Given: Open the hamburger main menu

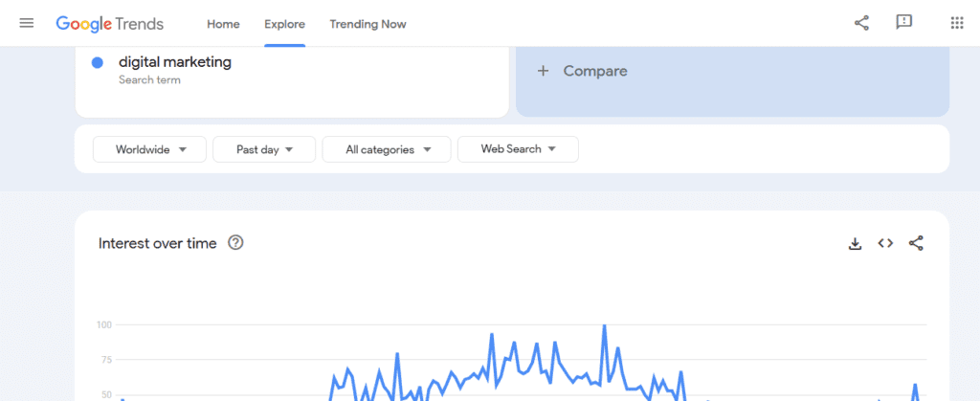Looking at the screenshot, I should (x=27, y=23).
